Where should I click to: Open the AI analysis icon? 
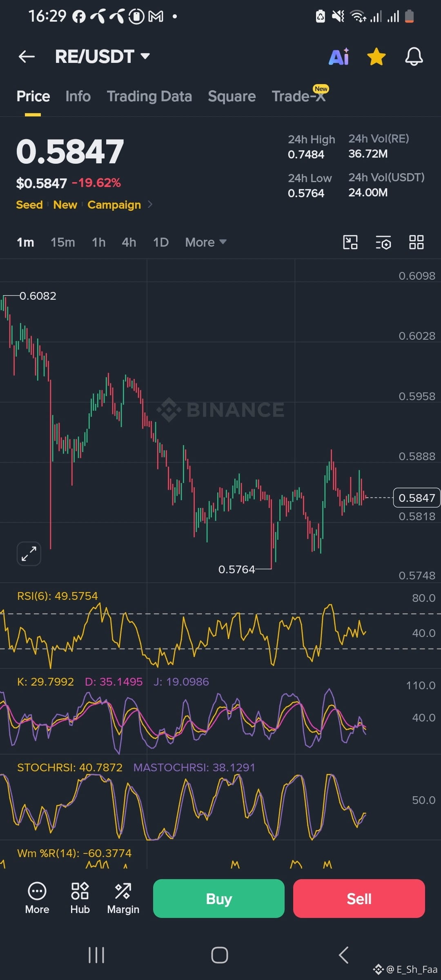(x=339, y=56)
